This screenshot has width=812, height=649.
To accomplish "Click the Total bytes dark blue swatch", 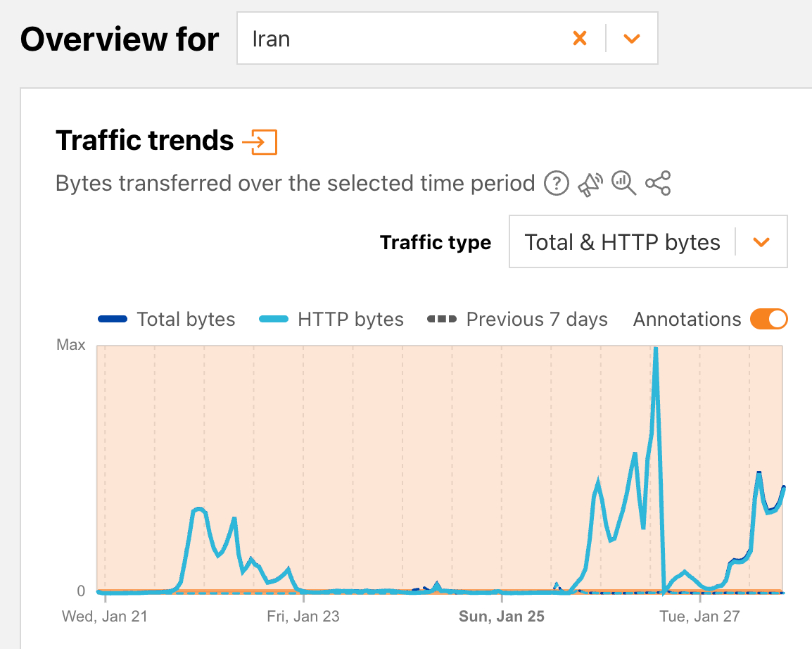I will [113, 320].
